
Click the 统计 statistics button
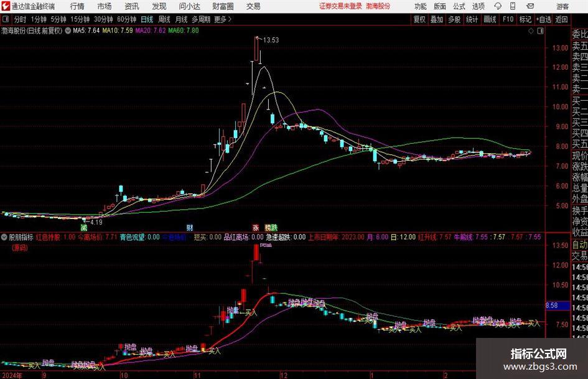(x=472, y=19)
